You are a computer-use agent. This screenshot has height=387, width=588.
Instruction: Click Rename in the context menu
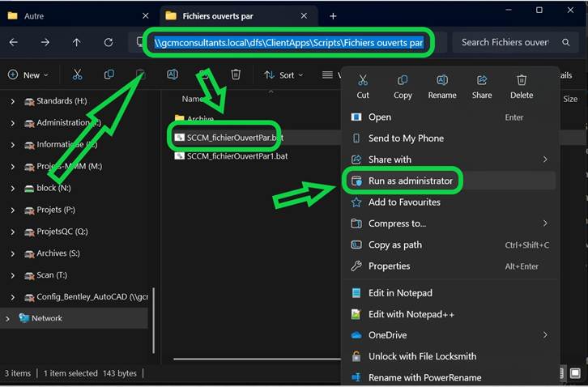point(442,87)
